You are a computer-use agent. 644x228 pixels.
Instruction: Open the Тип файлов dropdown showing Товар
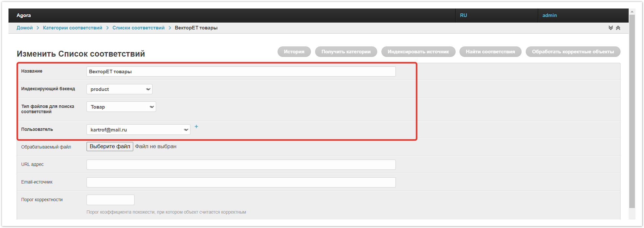pos(121,107)
